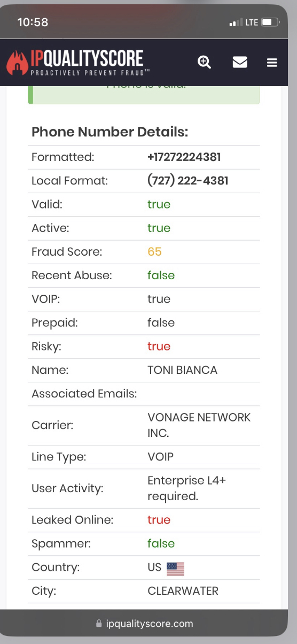
Task: Tap the Fraud Score value 65
Action: coord(154,251)
